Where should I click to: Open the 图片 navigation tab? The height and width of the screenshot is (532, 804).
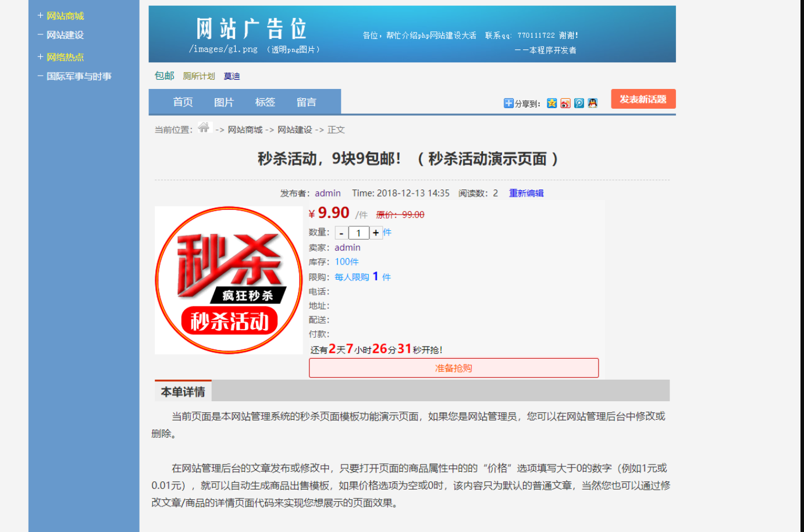tap(224, 102)
